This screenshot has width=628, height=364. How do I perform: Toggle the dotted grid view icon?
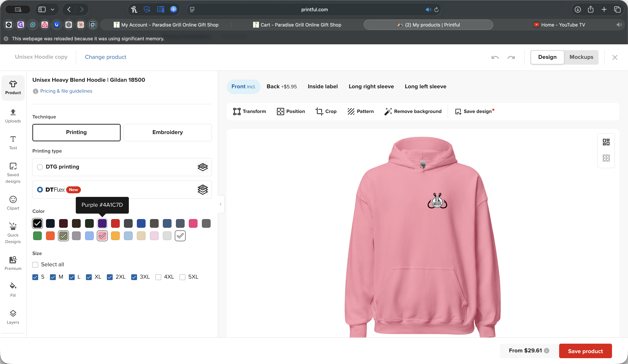click(x=606, y=158)
